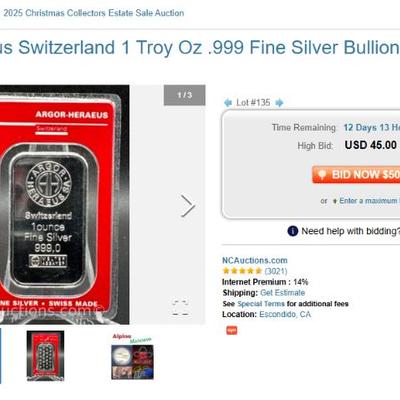
Task: Click the seller star rating icons
Action: 242,271
